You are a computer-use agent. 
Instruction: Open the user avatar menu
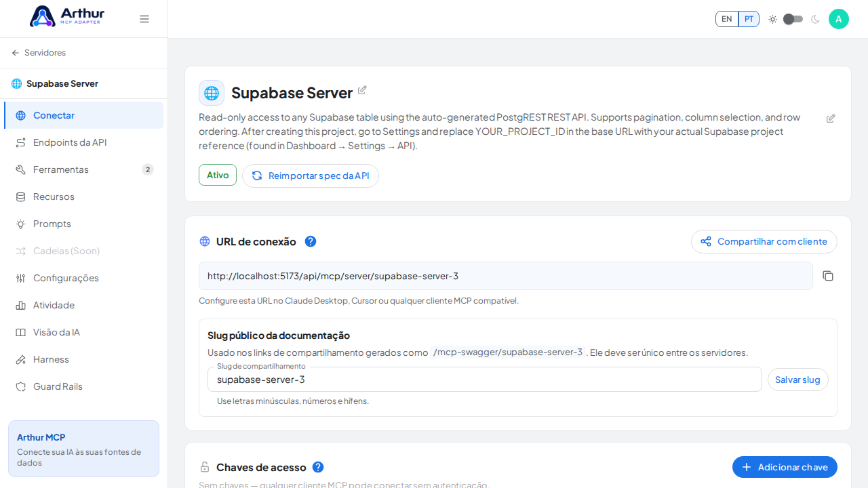coord(839,19)
